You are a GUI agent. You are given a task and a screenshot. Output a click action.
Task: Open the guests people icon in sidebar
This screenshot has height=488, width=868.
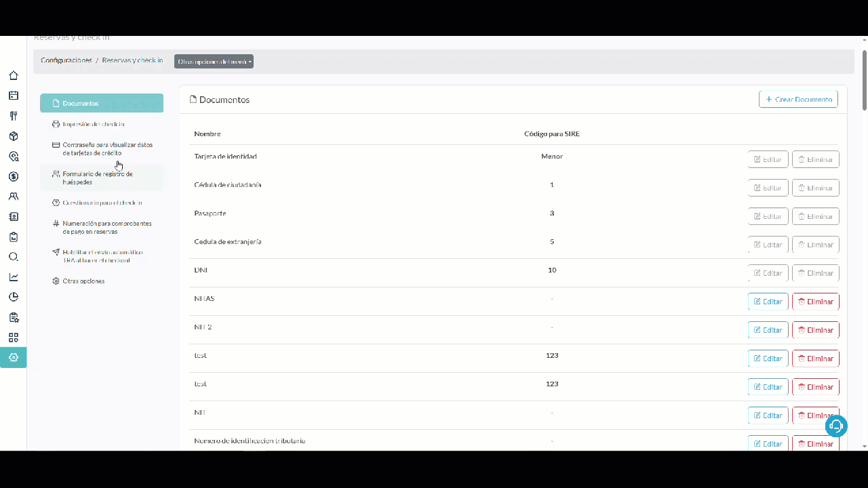pyautogui.click(x=14, y=197)
